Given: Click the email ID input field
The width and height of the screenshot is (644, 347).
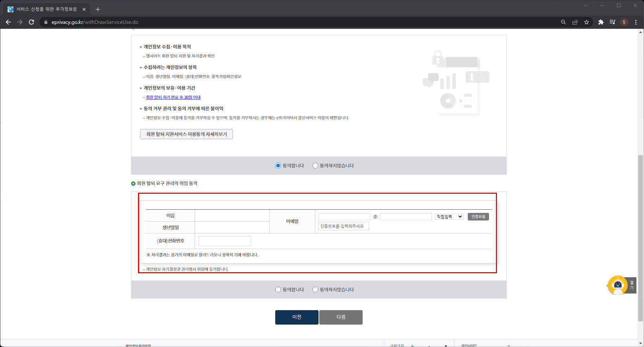Looking at the screenshot, I should click(344, 217).
